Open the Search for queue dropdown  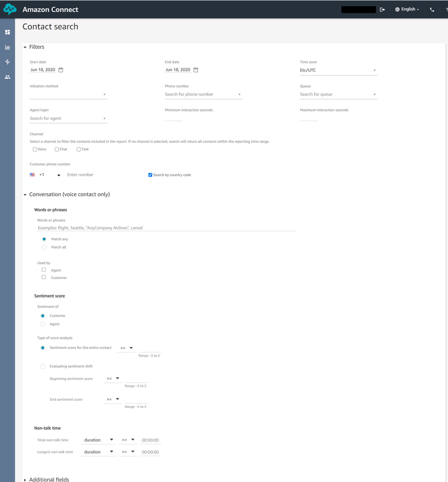pyautogui.click(x=338, y=94)
